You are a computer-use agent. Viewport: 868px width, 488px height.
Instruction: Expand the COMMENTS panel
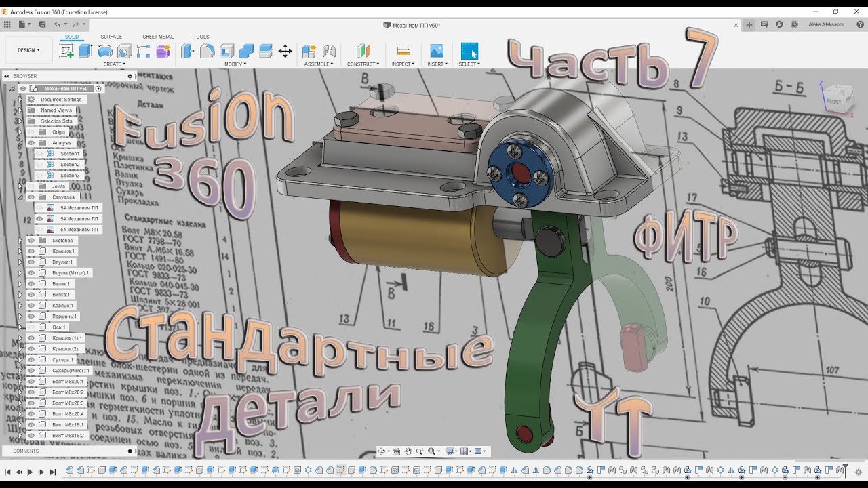131,451
